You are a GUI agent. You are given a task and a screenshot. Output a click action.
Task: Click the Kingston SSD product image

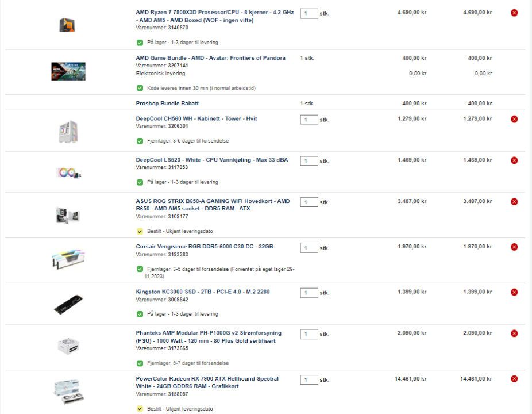pos(68,304)
